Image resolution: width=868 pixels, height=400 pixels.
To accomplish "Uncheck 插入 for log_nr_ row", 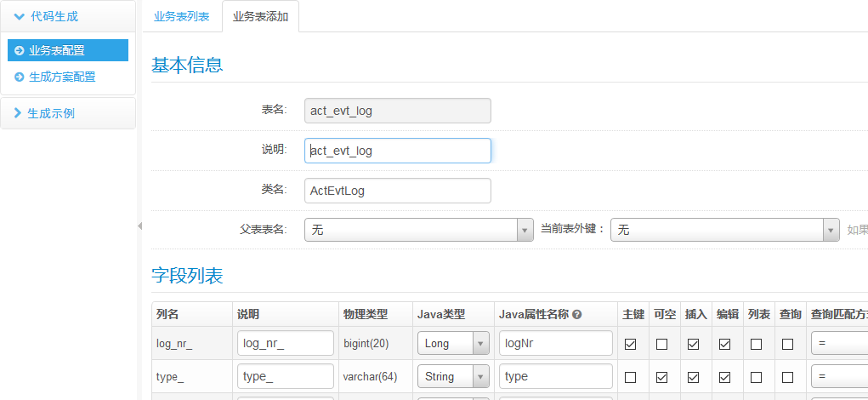I will coord(693,344).
